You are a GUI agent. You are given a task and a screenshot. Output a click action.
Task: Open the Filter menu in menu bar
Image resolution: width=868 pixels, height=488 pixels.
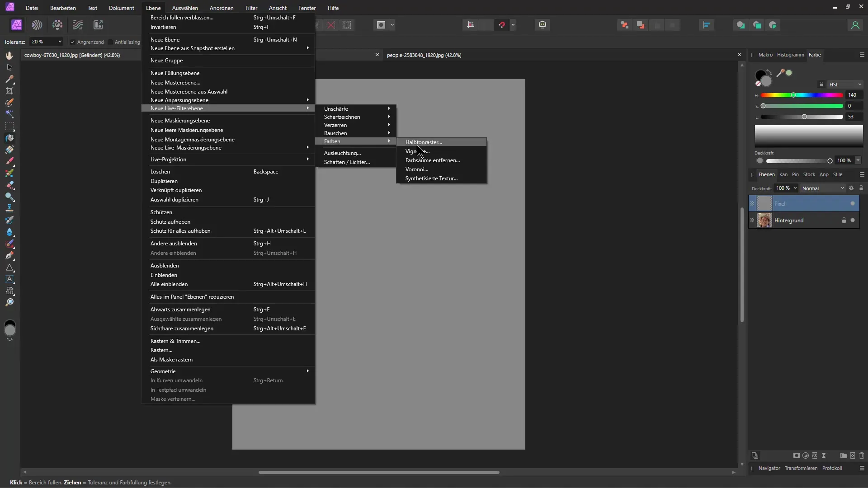[x=251, y=8]
